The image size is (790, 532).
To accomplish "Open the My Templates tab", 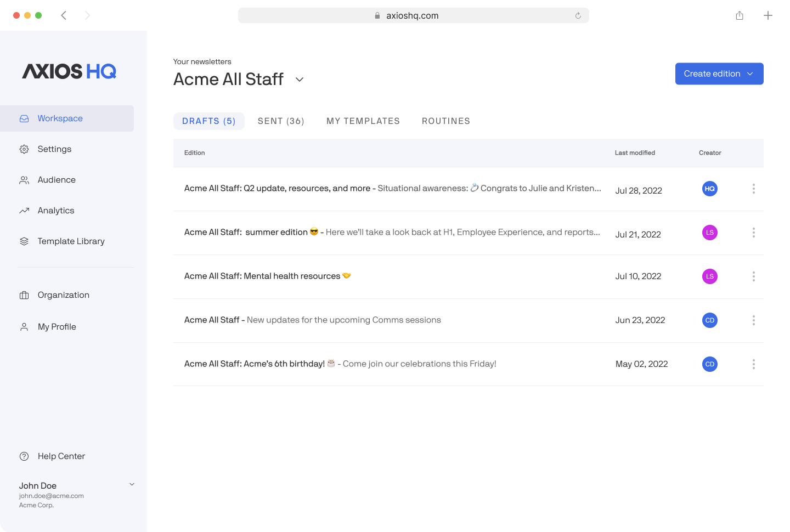I will 363,121.
